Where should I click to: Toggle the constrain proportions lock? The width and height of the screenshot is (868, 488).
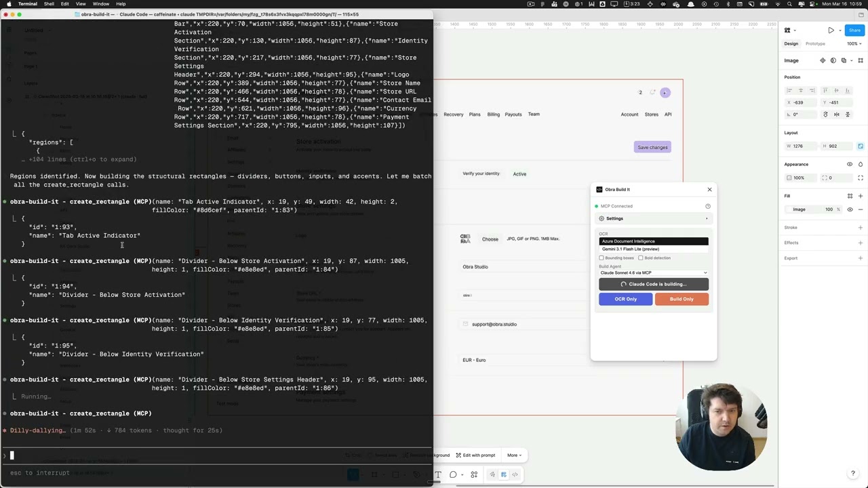(861, 146)
